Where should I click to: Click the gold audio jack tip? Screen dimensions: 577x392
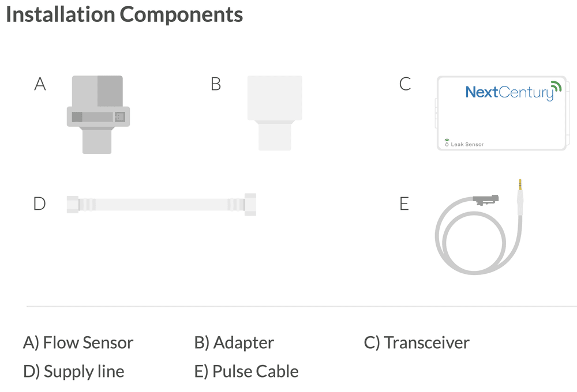(520, 184)
